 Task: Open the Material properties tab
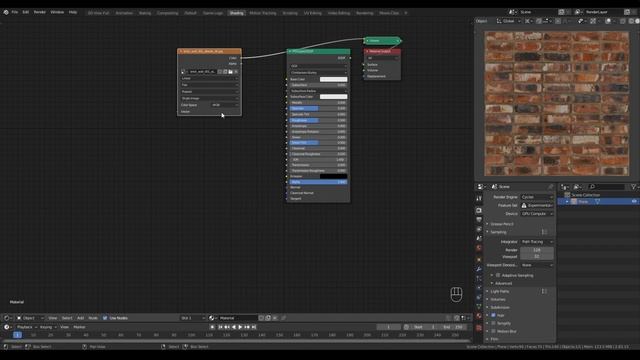pyautogui.click(x=479, y=316)
